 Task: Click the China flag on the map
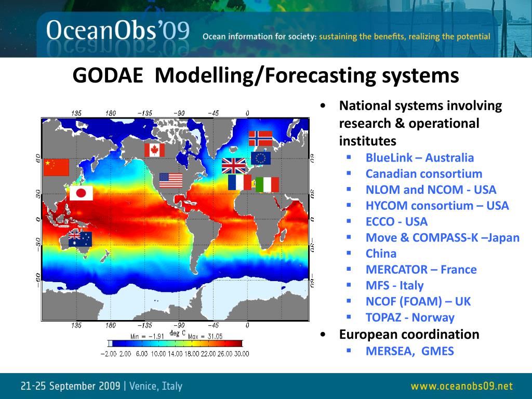pyautogui.click(x=56, y=167)
